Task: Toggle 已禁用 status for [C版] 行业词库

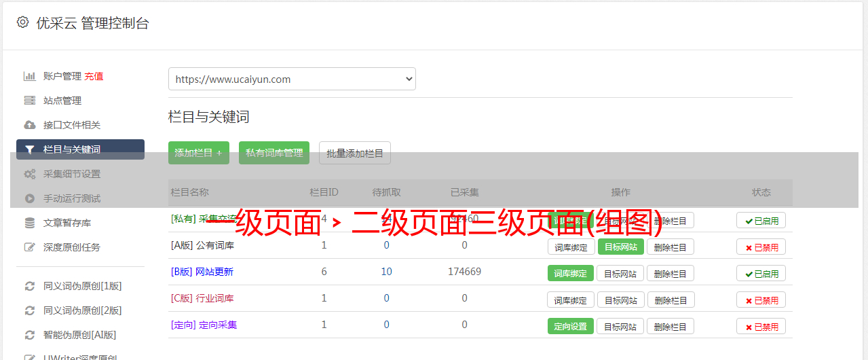Action: pos(761,300)
